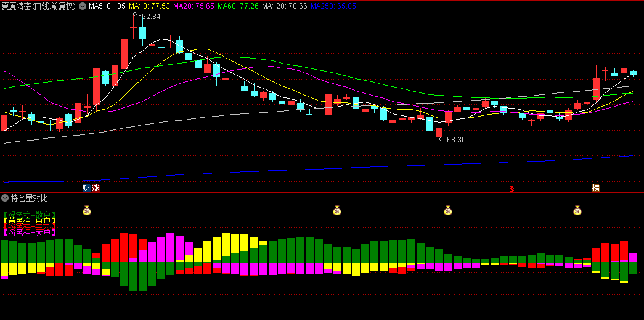
Task: Click the MA250: 65.05 indicator label
Action: tap(333, 6)
